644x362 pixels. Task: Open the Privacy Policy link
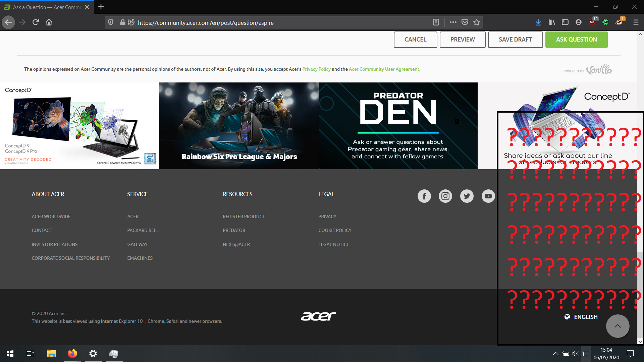316,69
